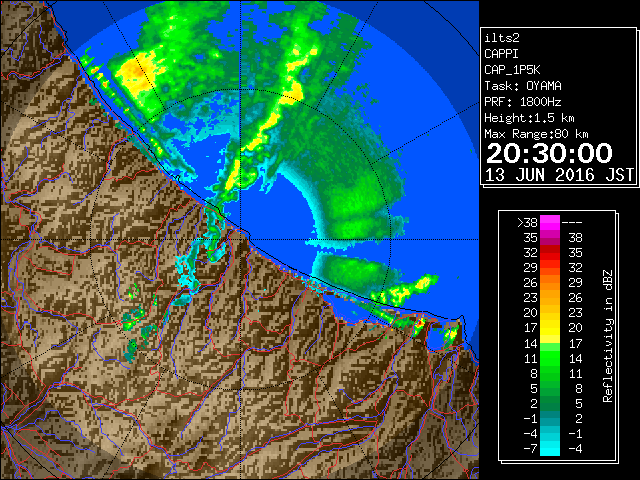Pick the red legend color band

550,253
